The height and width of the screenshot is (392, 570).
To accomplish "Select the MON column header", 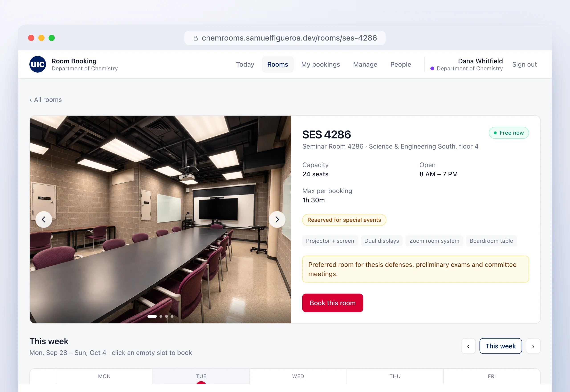I will [x=104, y=376].
